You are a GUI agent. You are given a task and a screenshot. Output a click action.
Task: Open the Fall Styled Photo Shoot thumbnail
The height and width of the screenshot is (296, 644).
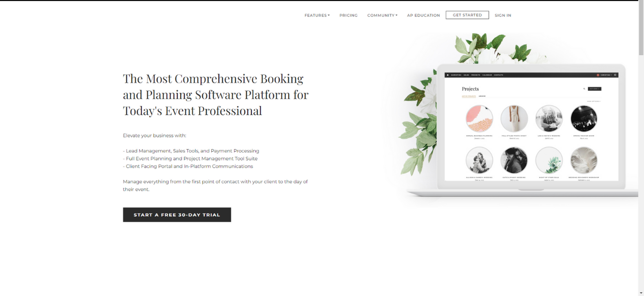coord(514,118)
